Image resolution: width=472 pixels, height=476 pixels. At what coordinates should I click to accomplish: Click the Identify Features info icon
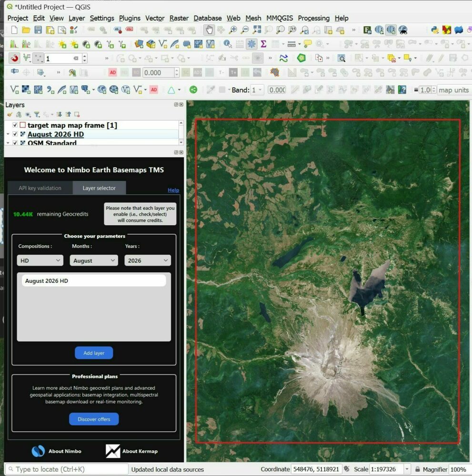[228, 44]
